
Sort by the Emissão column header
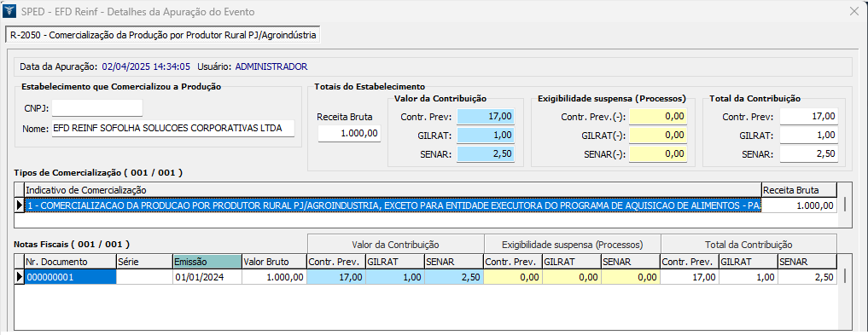click(207, 262)
